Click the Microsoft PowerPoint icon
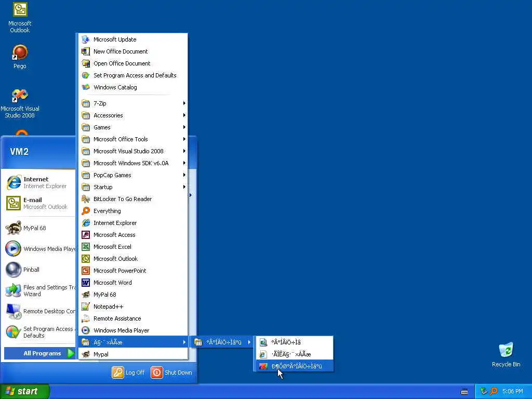Image resolution: width=532 pixels, height=399 pixels. pyautogui.click(x=86, y=270)
